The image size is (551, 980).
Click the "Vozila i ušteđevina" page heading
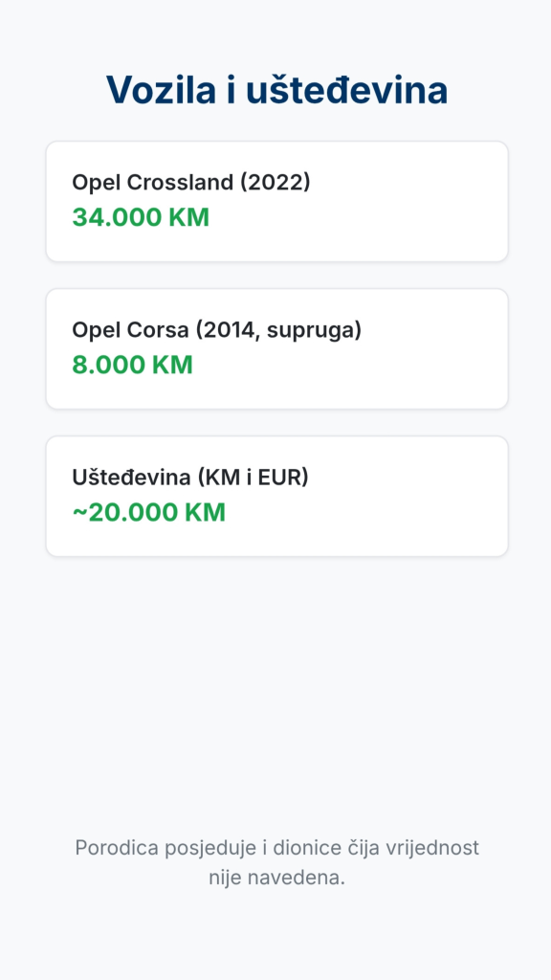click(276, 90)
